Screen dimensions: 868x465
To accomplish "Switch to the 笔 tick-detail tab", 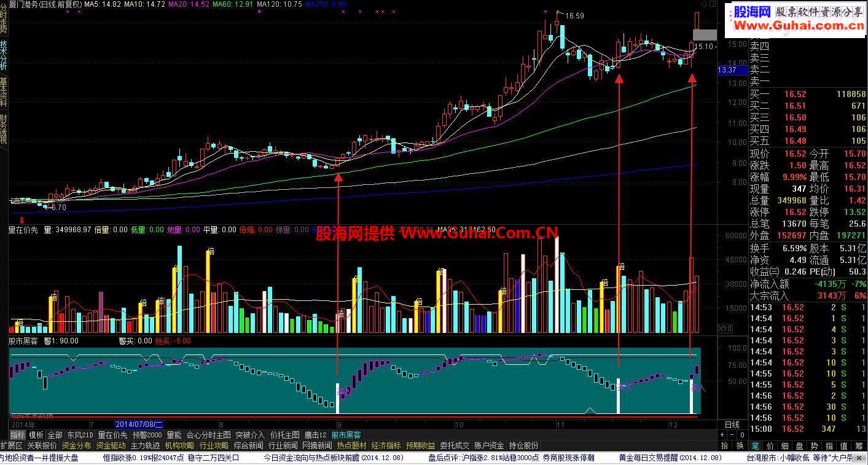I will (x=756, y=445).
